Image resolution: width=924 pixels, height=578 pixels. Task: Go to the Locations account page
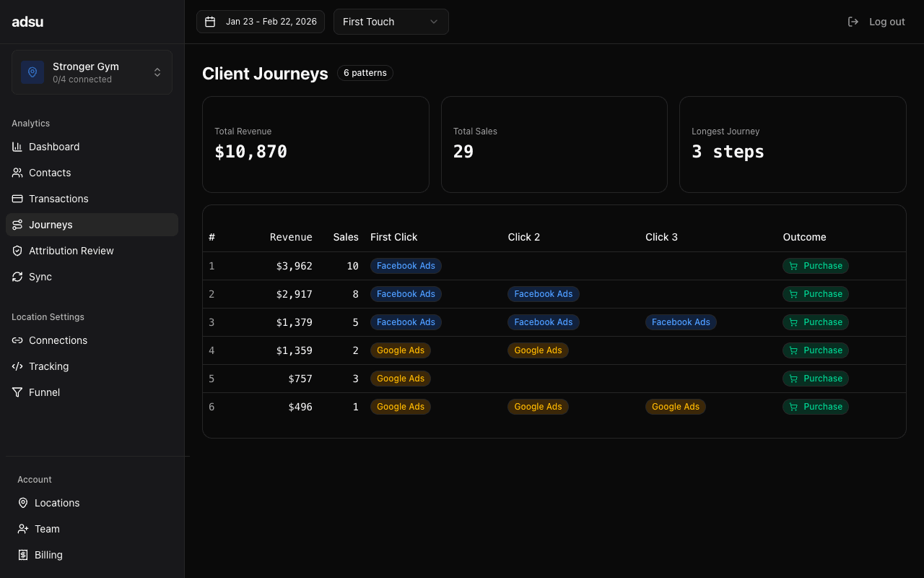(56, 502)
